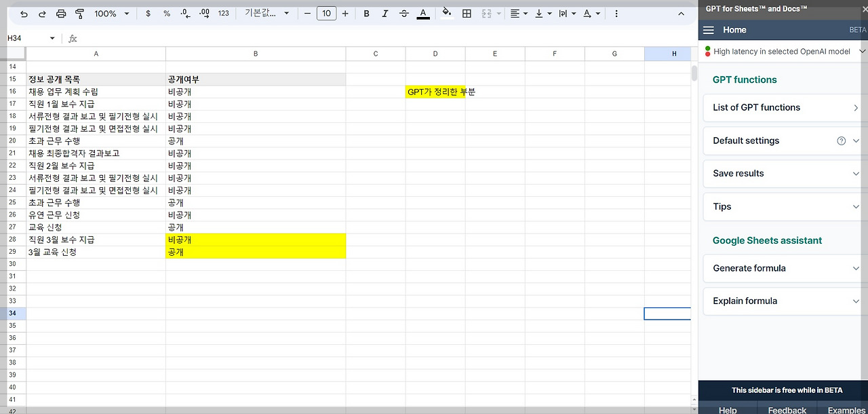Click the Feedback link in the sidebar footer
This screenshot has height=414, width=868.
click(787, 409)
